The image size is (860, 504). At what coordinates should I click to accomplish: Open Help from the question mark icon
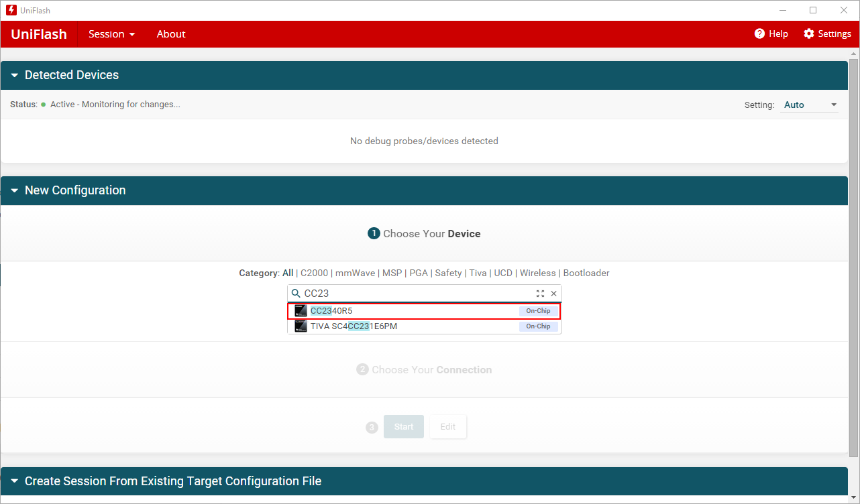coord(759,34)
